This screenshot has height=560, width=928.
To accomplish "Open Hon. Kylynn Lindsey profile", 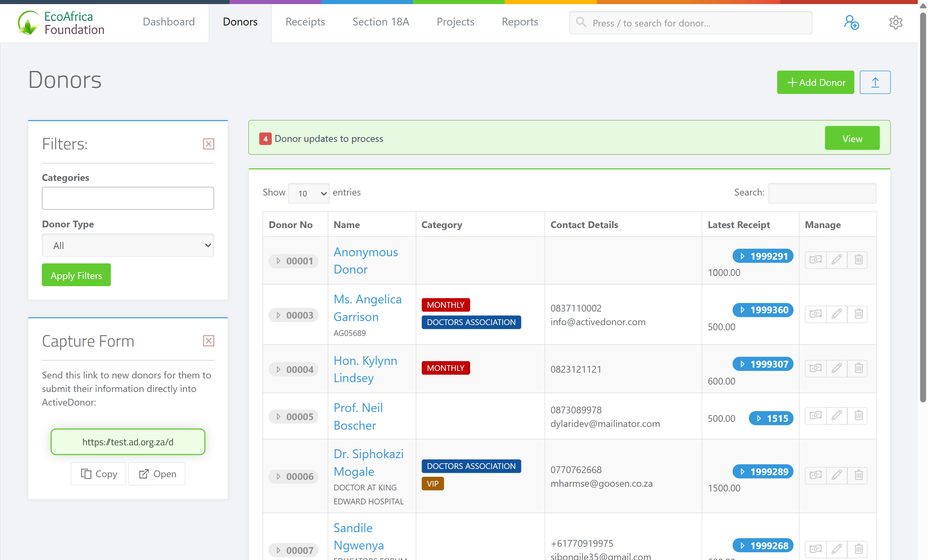I will pos(365,369).
